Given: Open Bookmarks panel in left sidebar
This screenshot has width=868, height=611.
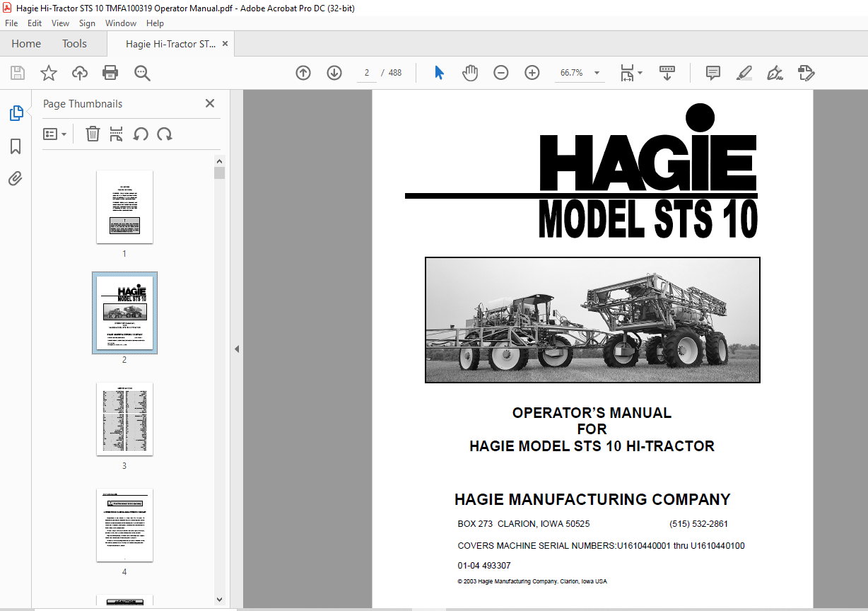Looking at the screenshot, I should [16, 146].
